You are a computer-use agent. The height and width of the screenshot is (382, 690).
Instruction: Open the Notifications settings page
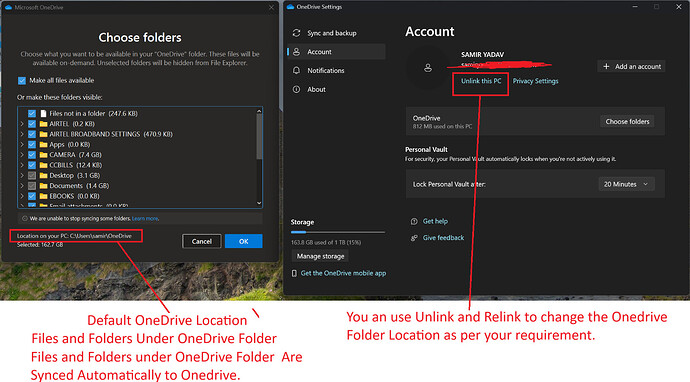pyautogui.click(x=336, y=70)
